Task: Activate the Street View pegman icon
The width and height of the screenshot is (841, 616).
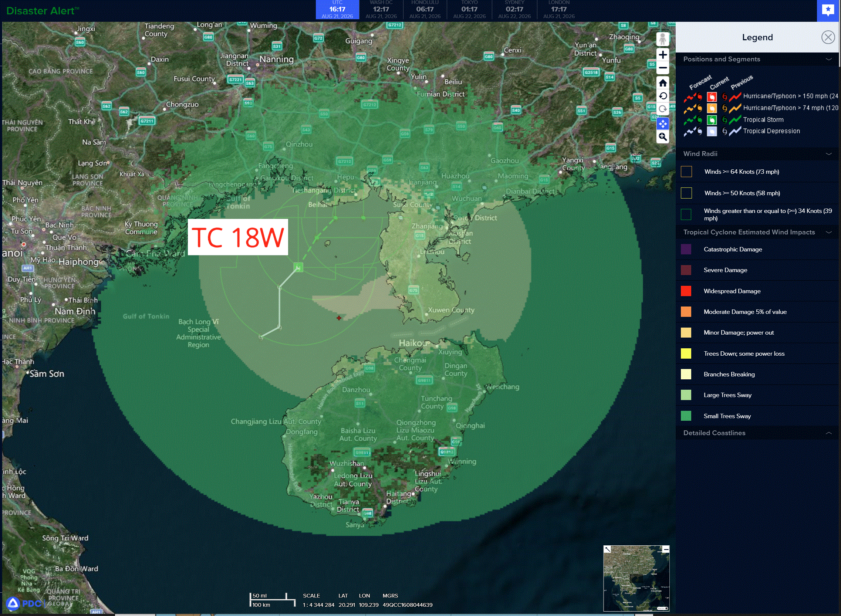Action: (x=662, y=39)
